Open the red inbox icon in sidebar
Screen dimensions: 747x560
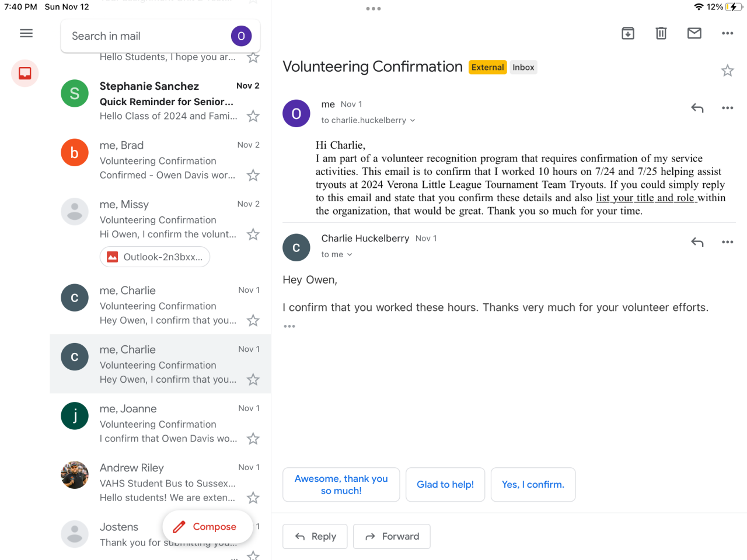[25, 73]
